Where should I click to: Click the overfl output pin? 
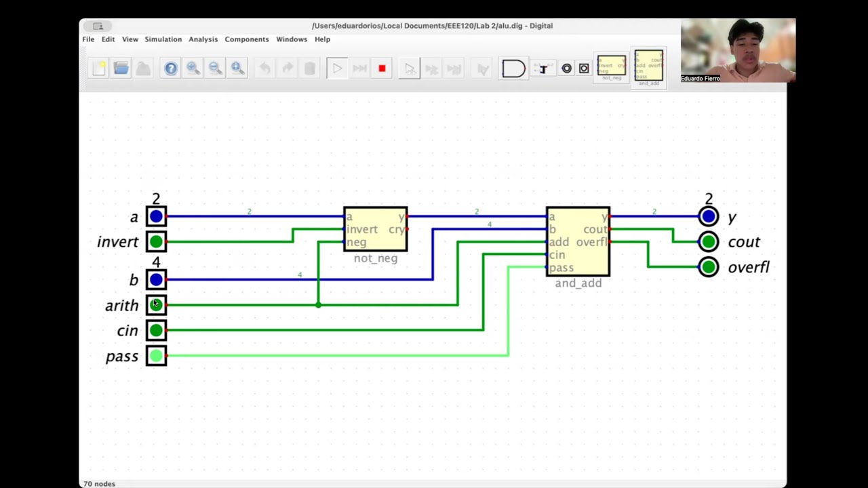click(x=709, y=267)
